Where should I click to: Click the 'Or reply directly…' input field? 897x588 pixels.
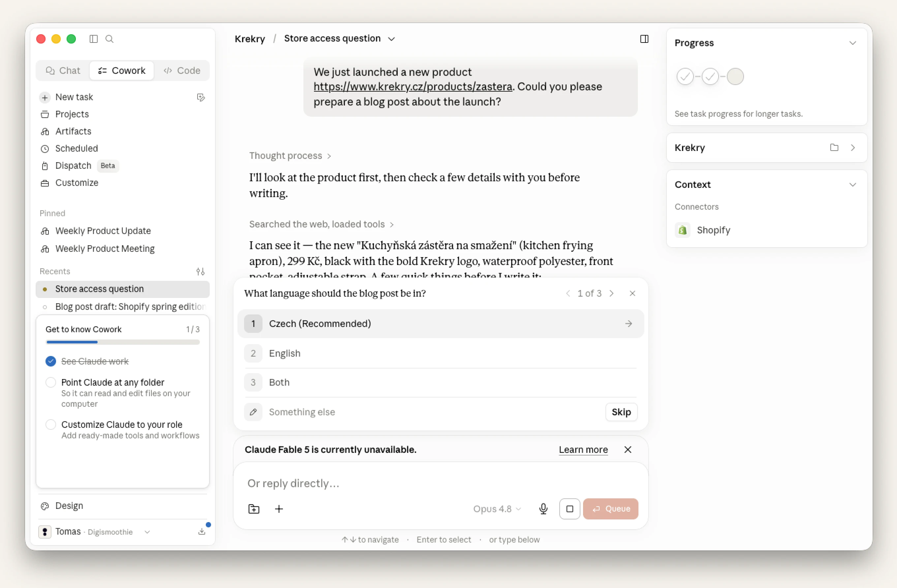pyautogui.click(x=440, y=483)
